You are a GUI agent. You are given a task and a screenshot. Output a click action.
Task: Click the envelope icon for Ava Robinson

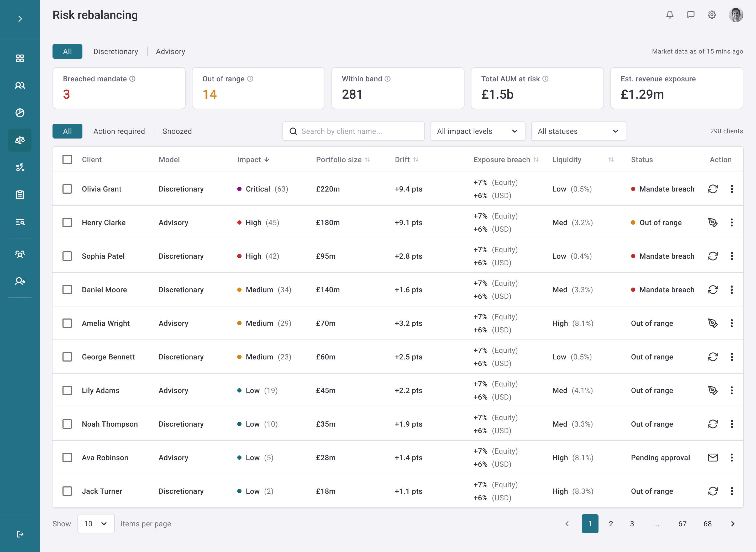pos(712,458)
